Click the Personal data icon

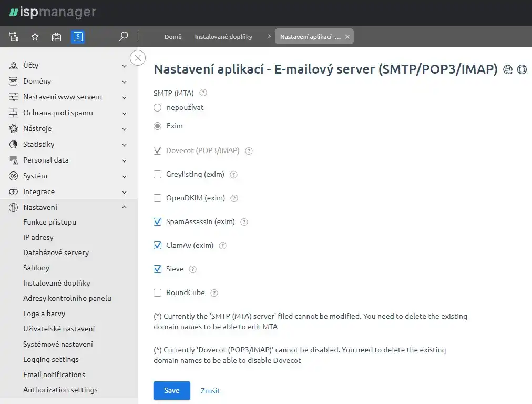(13, 160)
